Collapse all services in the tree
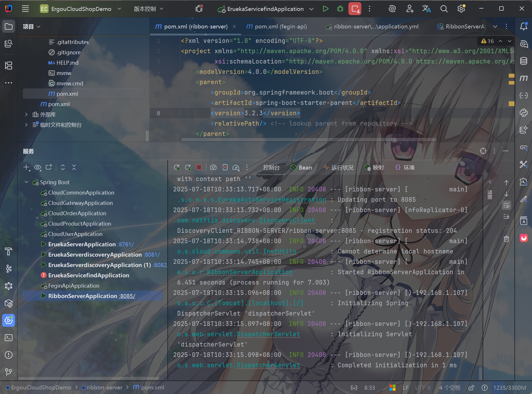Image resolution: width=532 pixels, height=394 pixels. click(x=74, y=167)
